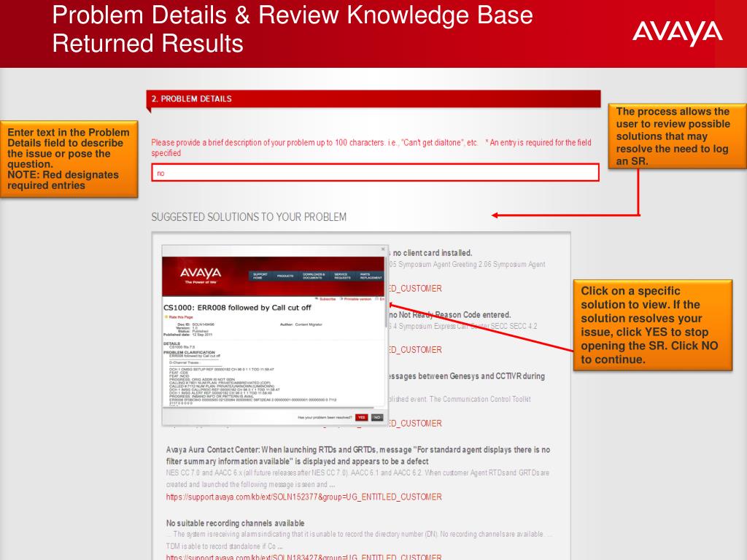Screen dimensions: 747x560
Task: Open Downloads & Documents in popup navigation
Action: 314,276
